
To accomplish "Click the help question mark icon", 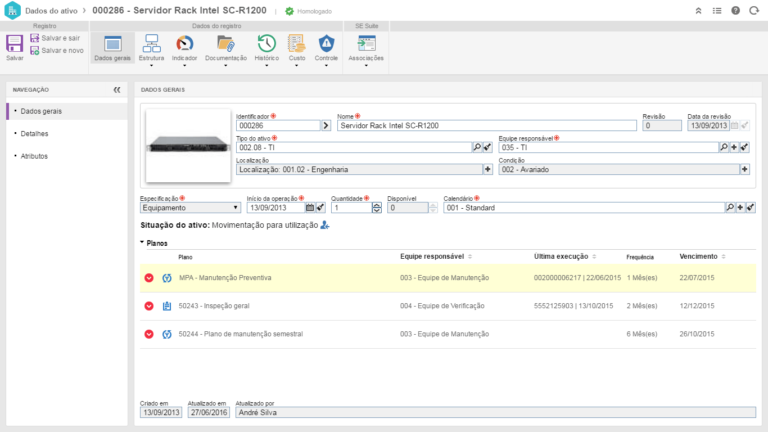I will point(736,10).
